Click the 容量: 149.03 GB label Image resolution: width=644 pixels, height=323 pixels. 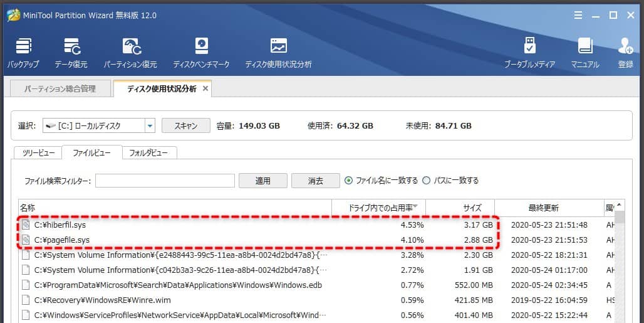tap(248, 125)
